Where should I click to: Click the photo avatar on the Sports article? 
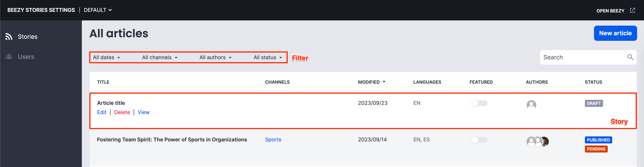coord(545,141)
